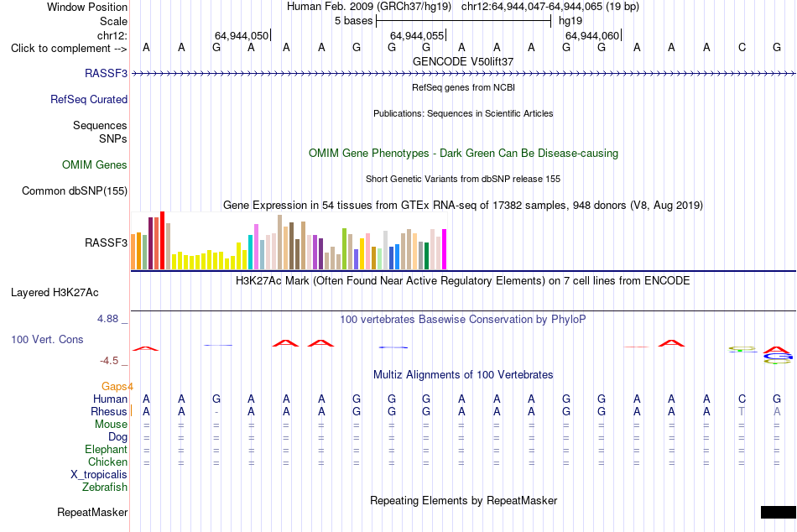
Task: Click the 64,944,050 position marker
Action: coord(242,35)
